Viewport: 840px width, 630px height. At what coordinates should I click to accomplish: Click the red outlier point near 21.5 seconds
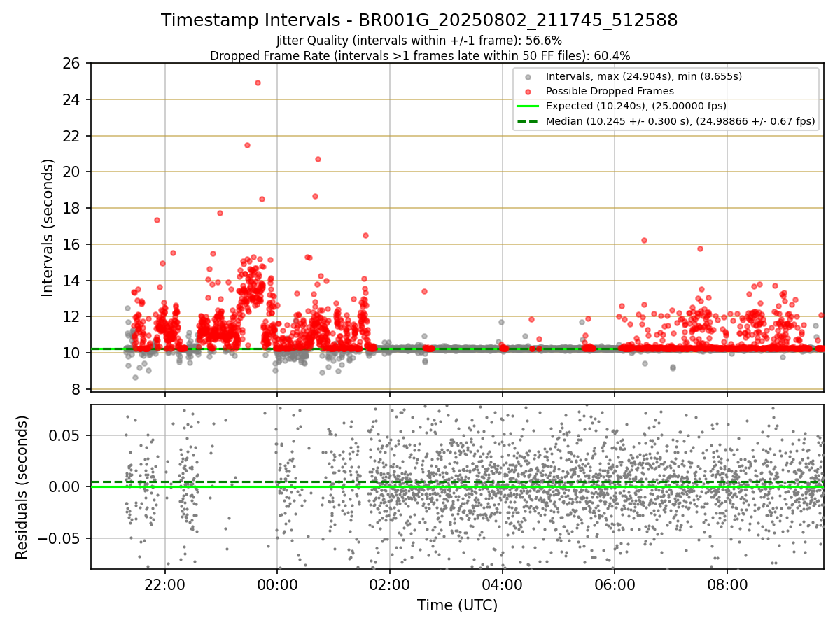247,145
